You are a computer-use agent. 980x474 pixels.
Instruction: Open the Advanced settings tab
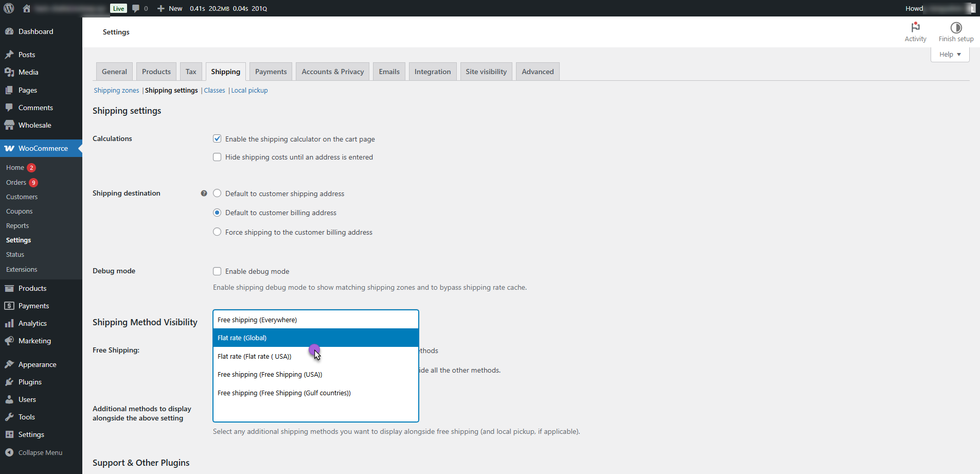(538, 72)
